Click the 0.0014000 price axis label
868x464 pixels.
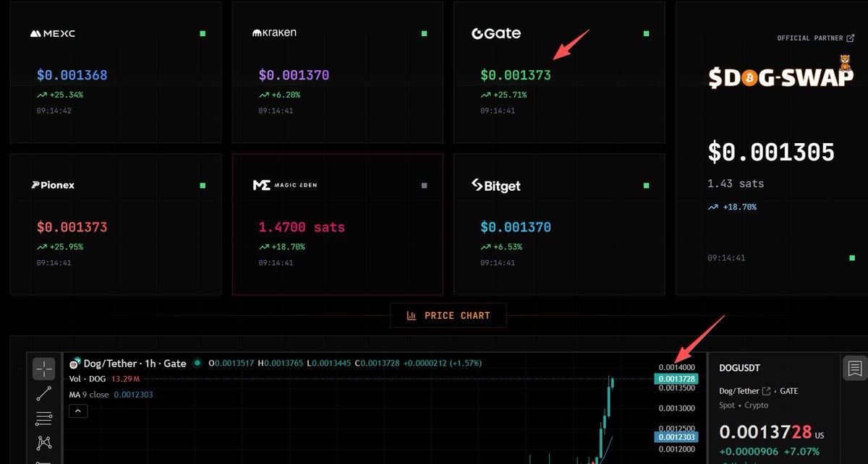click(x=678, y=367)
